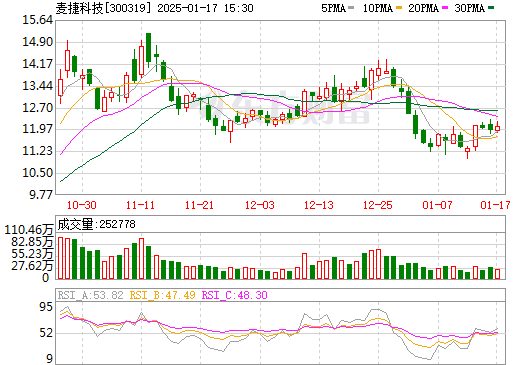Screen dimensions: 520x365
Task: Click the RSI_A:53.82 indicator label
Action: [x=91, y=295]
